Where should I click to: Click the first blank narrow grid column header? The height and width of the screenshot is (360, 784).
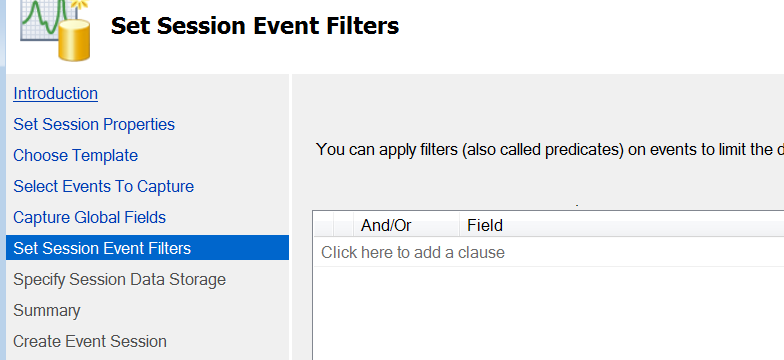pyautogui.click(x=324, y=226)
